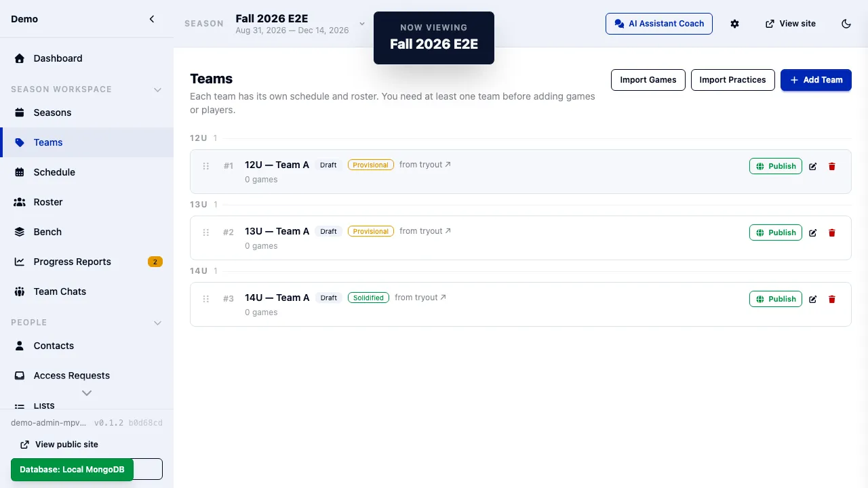
Task: Open View site link in header
Action: pos(791,24)
